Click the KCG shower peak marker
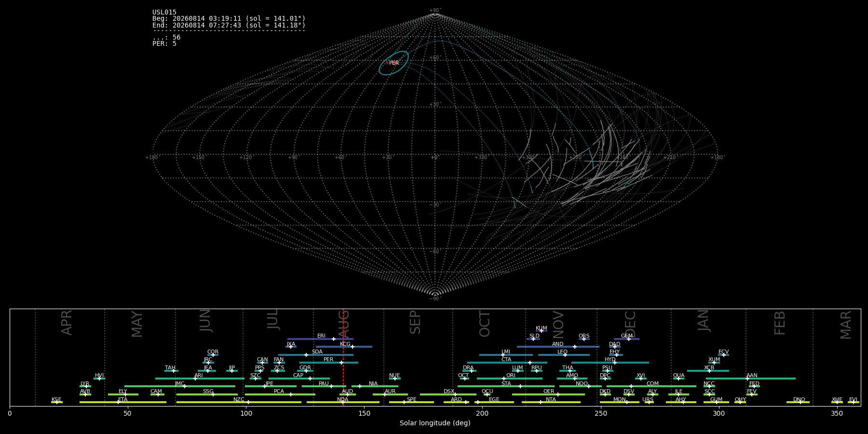868x434 pixels. pos(352,347)
